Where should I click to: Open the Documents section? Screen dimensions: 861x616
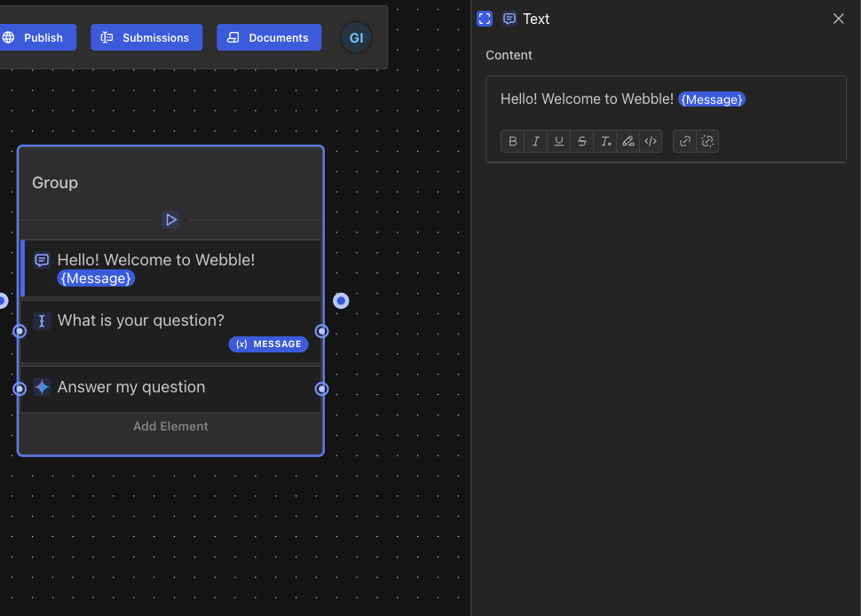[269, 37]
